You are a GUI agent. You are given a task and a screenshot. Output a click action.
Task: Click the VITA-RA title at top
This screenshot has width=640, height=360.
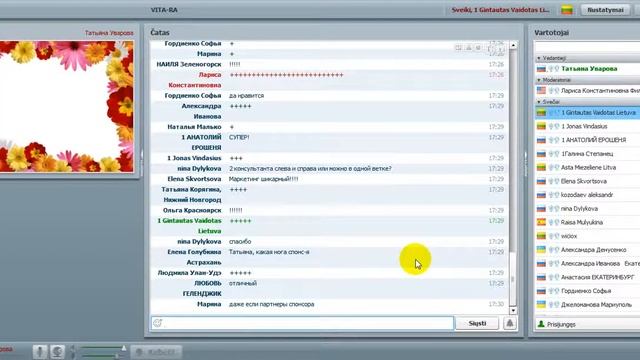point(164,10)
